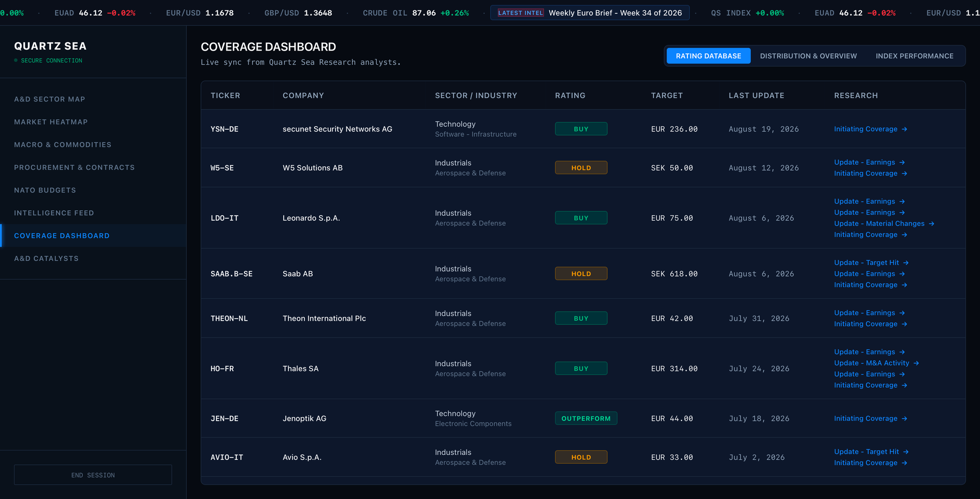980x499 pixels.
Task: Click the OUTPERFORM badge for Jenoptik
Action: click(586, 419)
